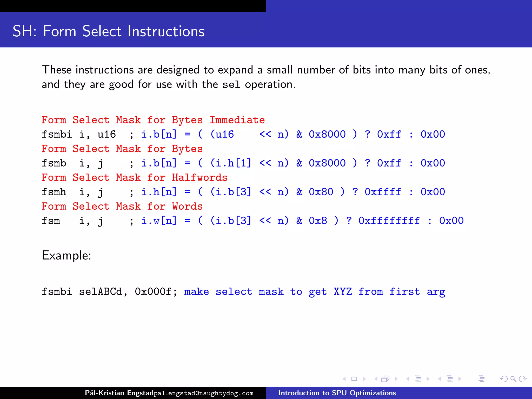
Task: Go to previous section arrow
Action: pos(440,379)
